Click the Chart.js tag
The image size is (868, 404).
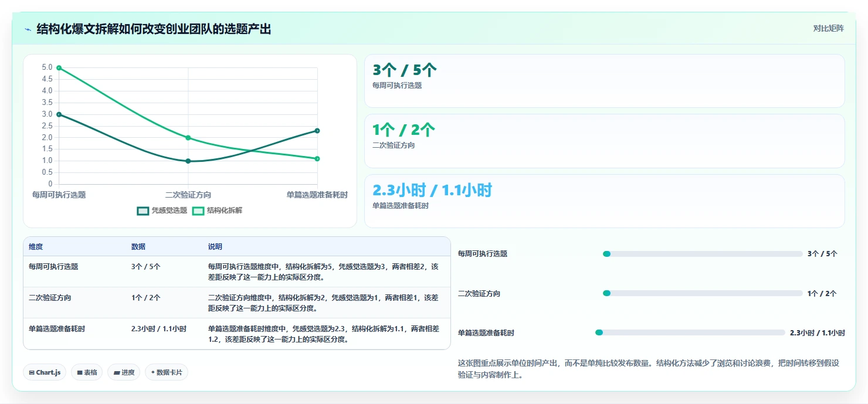point(45,372)
